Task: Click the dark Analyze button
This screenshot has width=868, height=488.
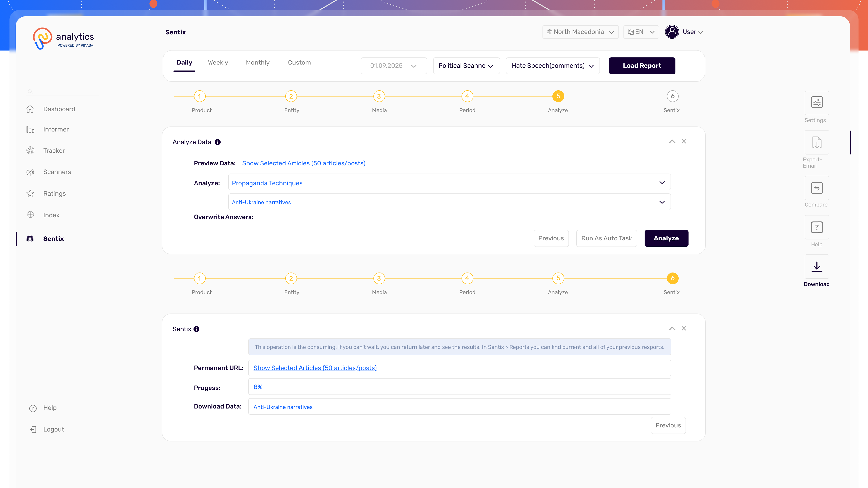Action: point(666,238)
